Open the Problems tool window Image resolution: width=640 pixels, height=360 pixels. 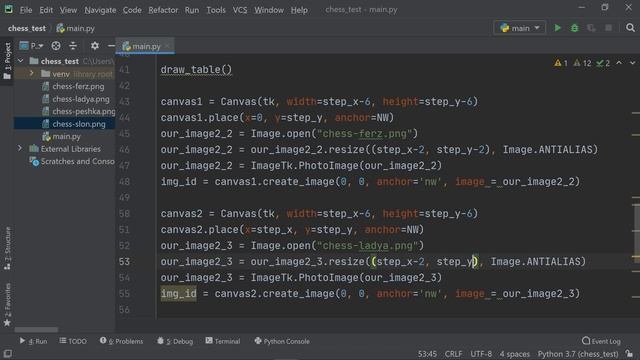coord(121,341)
